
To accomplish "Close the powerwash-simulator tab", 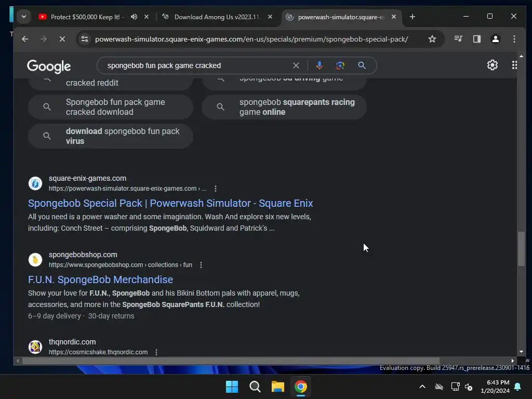I will pyautogui.click(x=394, y=17).
